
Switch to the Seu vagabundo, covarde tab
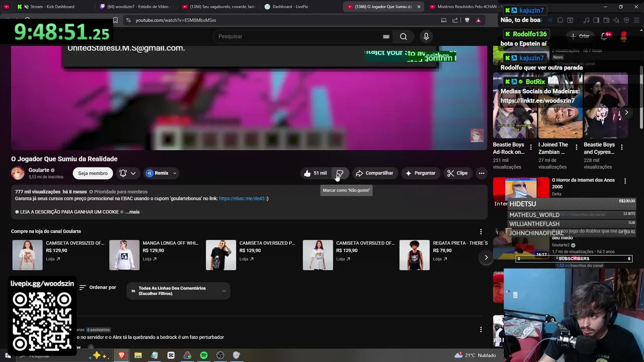pyautogui.click(x=219, y=7)
